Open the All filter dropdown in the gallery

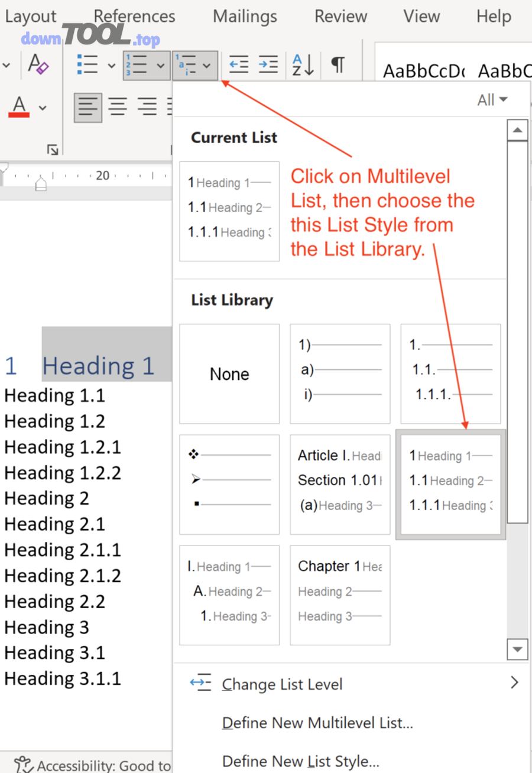tap(491, 99)
